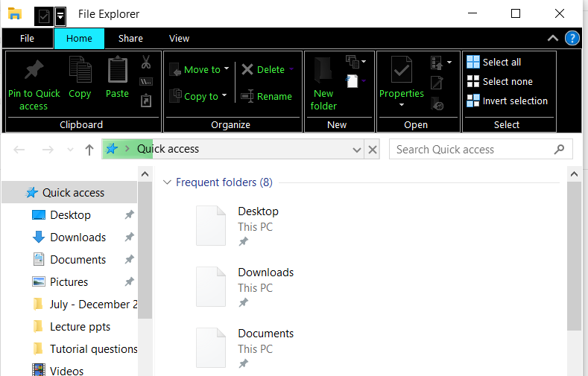
Task: Expand the address bar history dropdown
Action: pyautogui.click(x=357, y=150)
